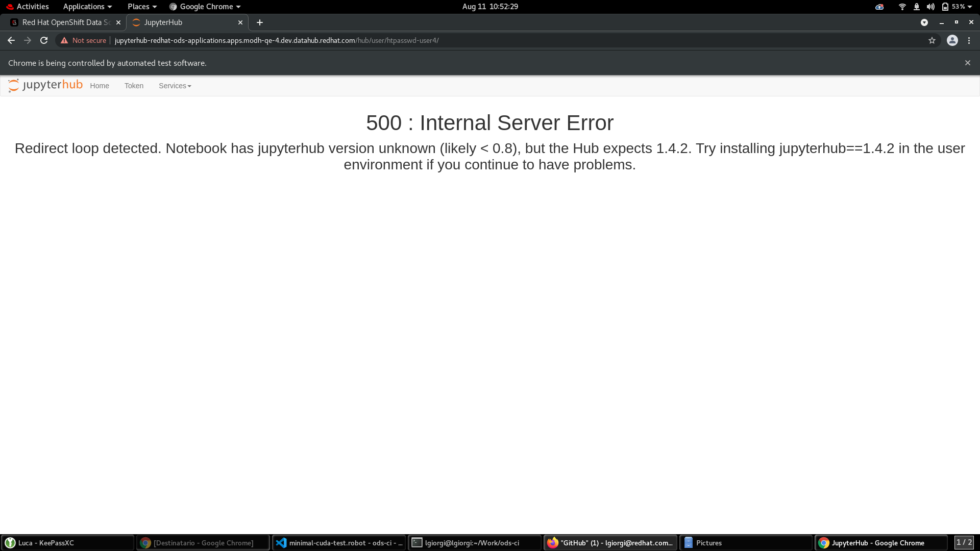Viewport: 980px width, 551px height.
Task: Open the Chrome profile avatar icon
Action: coord(952,40)
